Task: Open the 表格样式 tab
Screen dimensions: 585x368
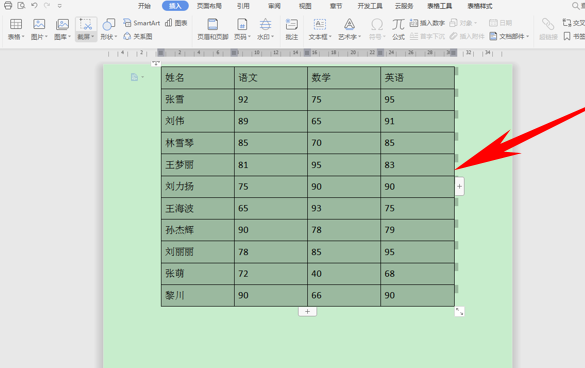Action: (x=480, y=6)
